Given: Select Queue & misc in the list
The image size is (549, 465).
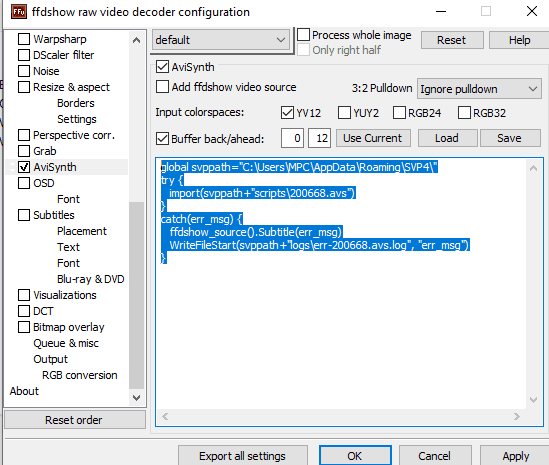Looking at the screenshot, I should (x=66, y=343).
